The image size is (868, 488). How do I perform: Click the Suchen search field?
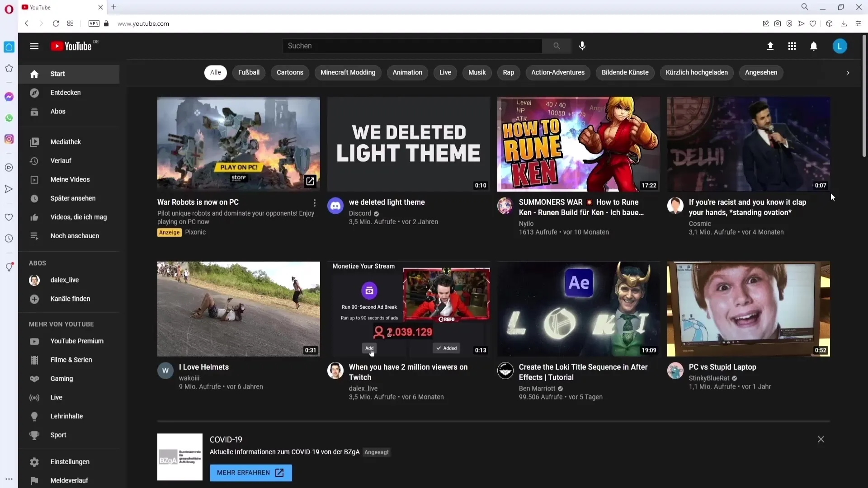412,46
